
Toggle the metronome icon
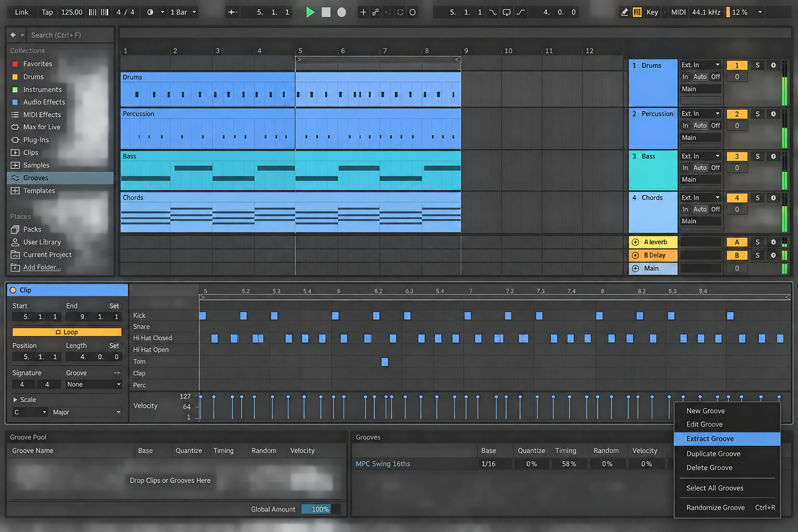pos(150,12)
